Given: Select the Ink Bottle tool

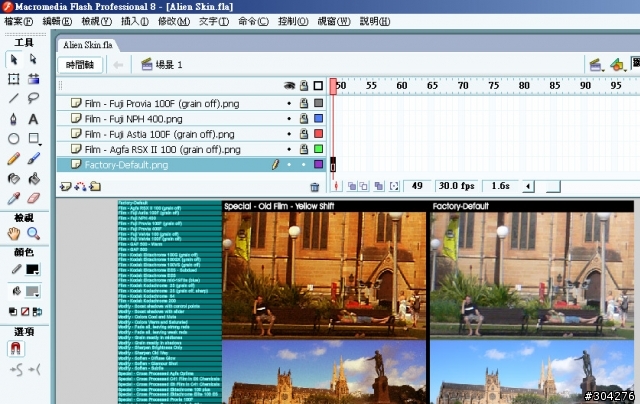Looking at the screenshot, I should tap(14, 178).
